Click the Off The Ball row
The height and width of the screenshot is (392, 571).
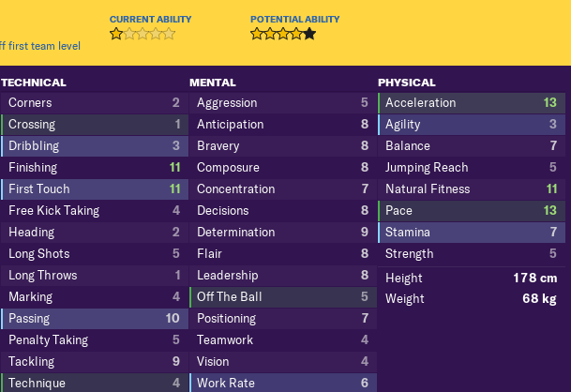[283, 297]
